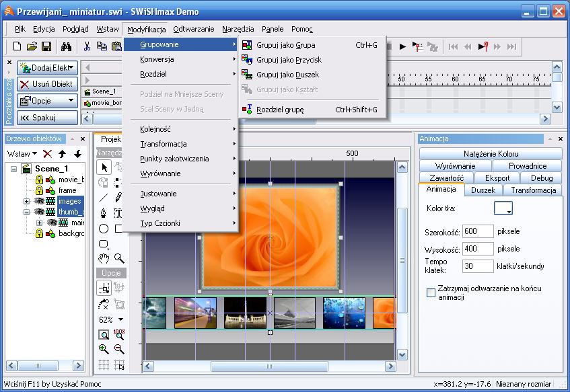Click the Usuń Obiekt button
Viewport: 570px width, 392px height.
click(46, 84)
